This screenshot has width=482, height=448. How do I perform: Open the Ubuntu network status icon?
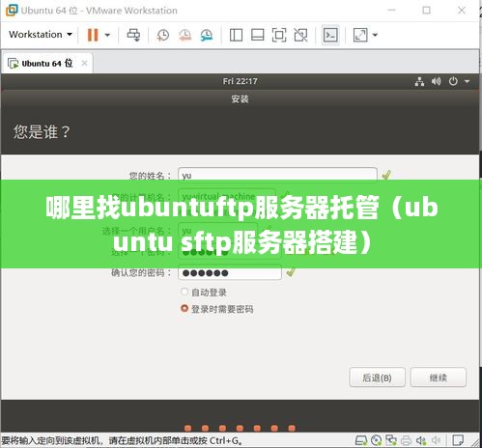[x=419, y=81]
